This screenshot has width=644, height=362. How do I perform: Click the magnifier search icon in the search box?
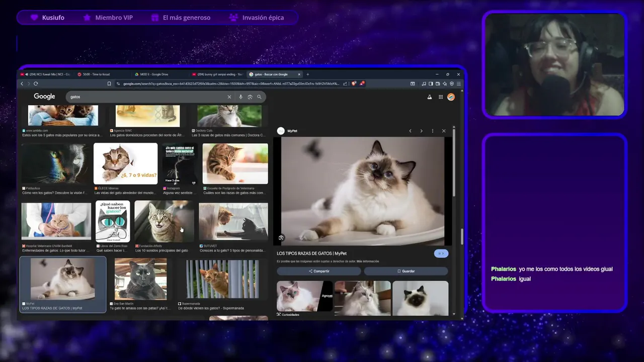point(259,97)
